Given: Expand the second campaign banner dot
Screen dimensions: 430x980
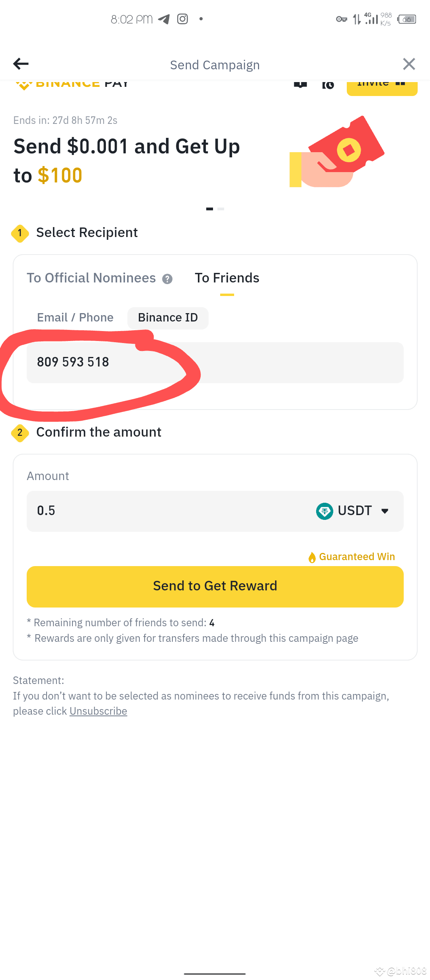Looking at the screenshot, I should point(220,208).
